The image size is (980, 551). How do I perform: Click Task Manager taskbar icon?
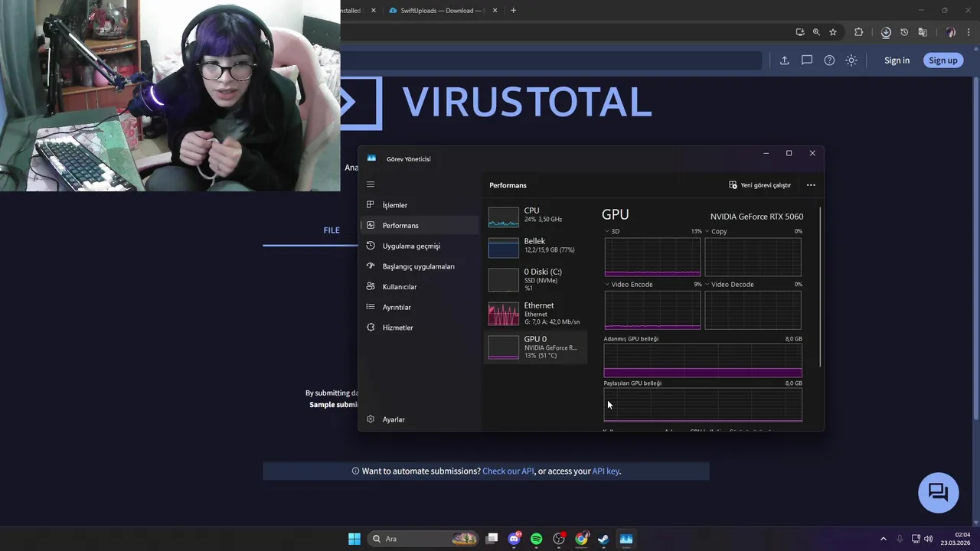tap(626, 539)
